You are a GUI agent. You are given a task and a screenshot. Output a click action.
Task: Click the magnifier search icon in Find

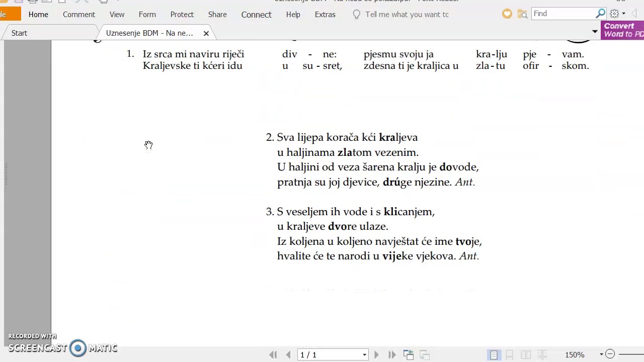pos(600,14)
